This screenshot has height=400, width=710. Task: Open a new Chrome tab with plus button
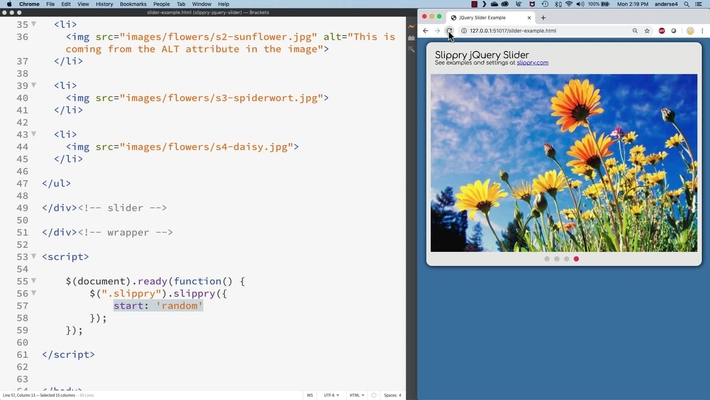pyautogui.click(x=543, y=18)
